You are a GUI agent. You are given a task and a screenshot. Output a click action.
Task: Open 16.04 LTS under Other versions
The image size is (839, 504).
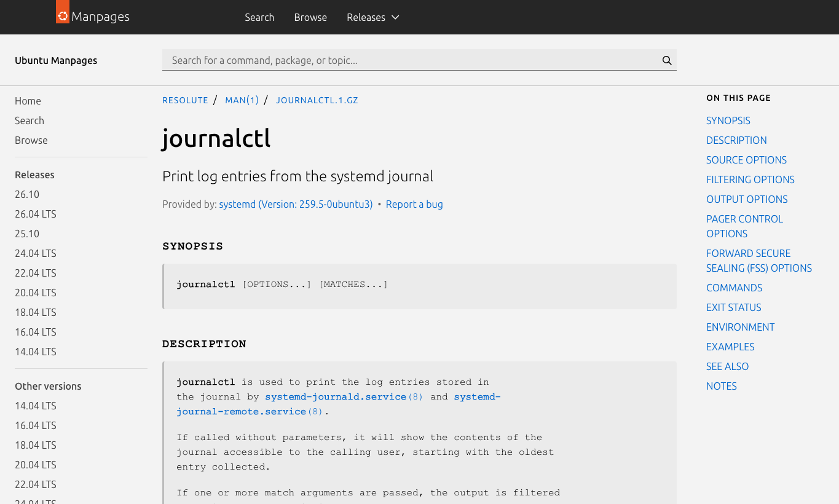tap(36, 425)
